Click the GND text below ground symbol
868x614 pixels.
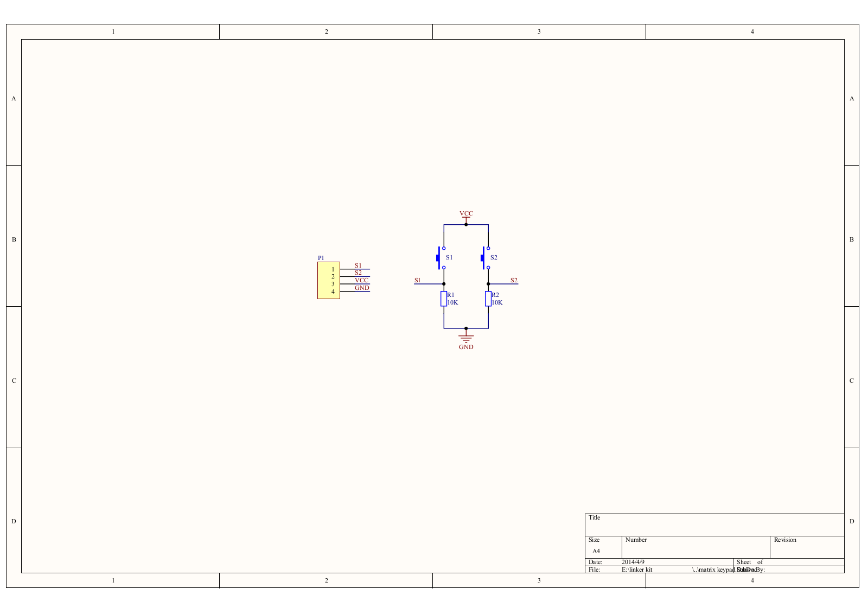pyautogui.click(x=466, y=347)
